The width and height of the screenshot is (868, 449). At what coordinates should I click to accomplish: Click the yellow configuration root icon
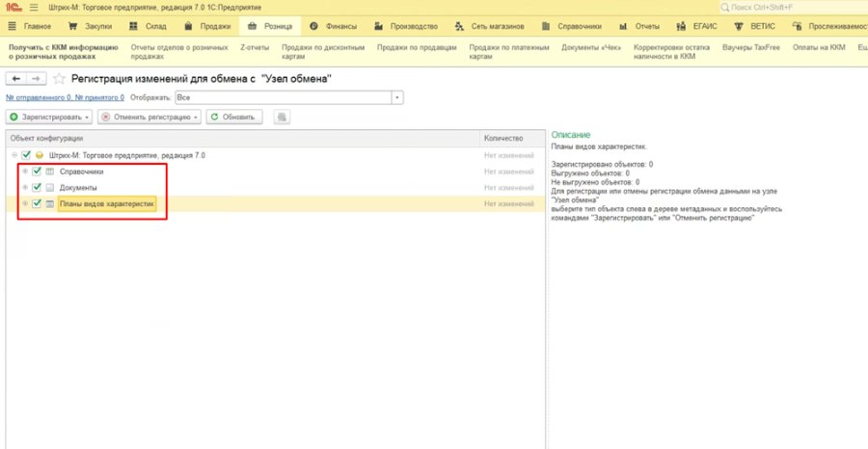[x=40, y=155]
